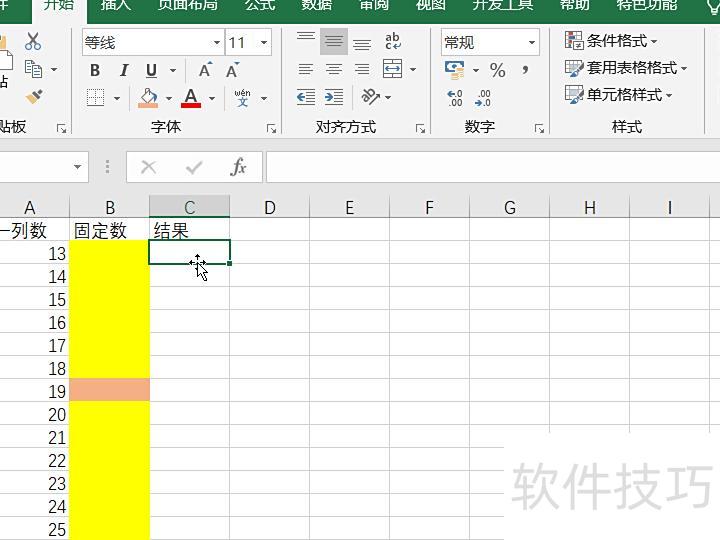Decrease decimal places
Screen dimensions: 720x540
483,98
